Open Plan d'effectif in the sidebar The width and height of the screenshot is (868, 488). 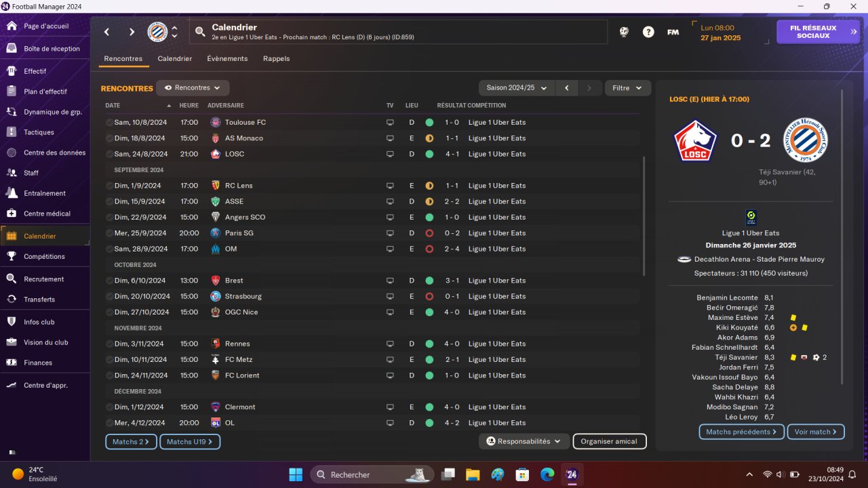[x=45, y=91]
